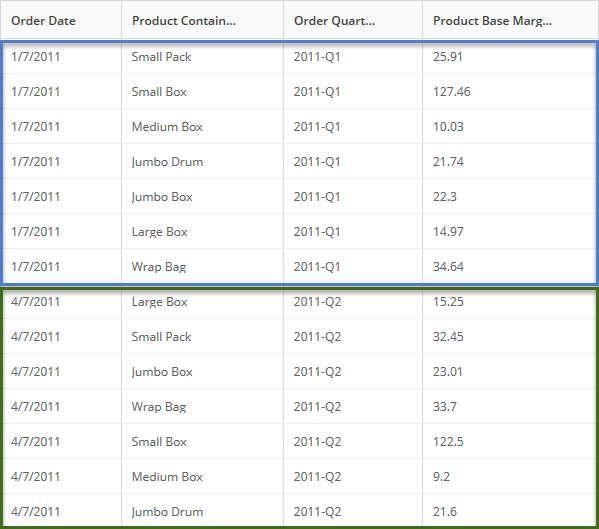Click Jumbo Drum in the 2011-Q1 rows
Screen dimensions: 599x529
point(167,162)
